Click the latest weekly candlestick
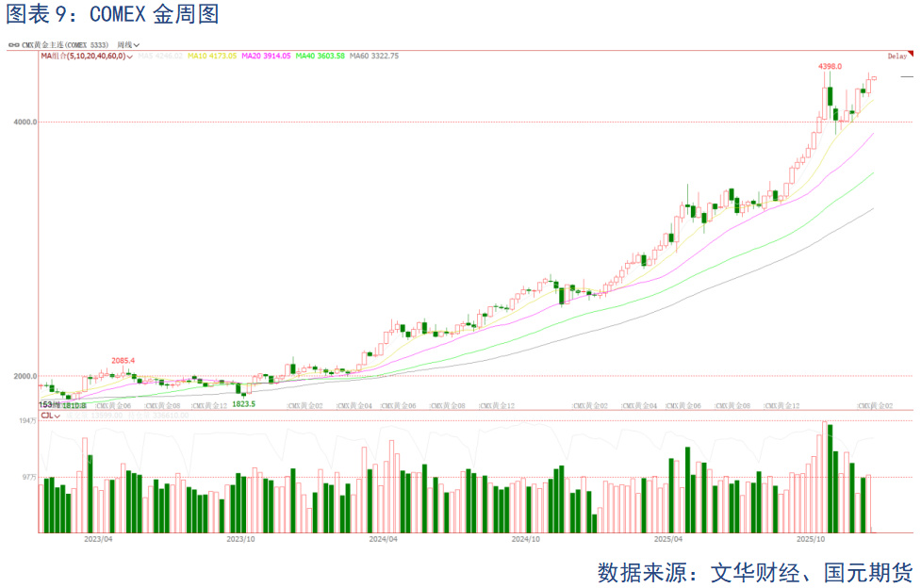The image size is (921, 588). (874, 78)
